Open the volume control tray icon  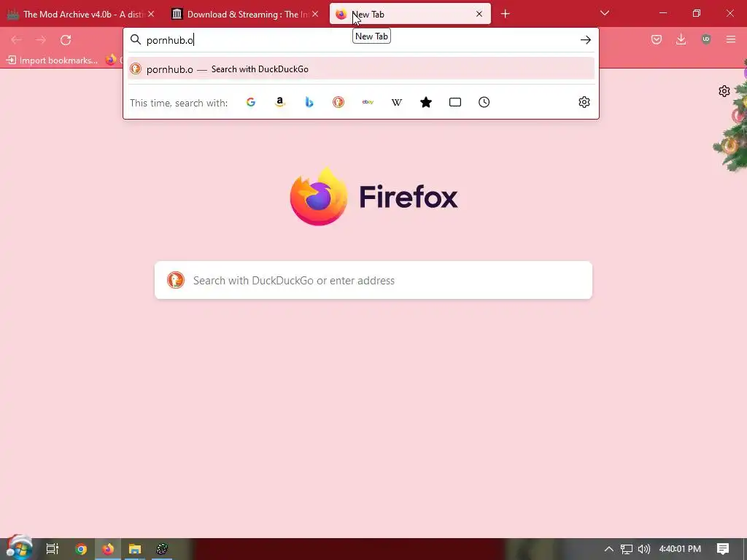pyautogui.click(x=644, y=549)
